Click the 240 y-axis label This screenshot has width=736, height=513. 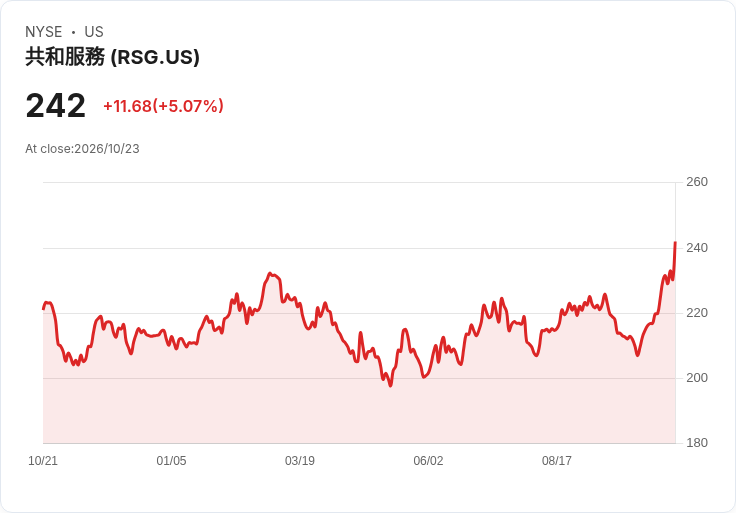pos(697,248)
